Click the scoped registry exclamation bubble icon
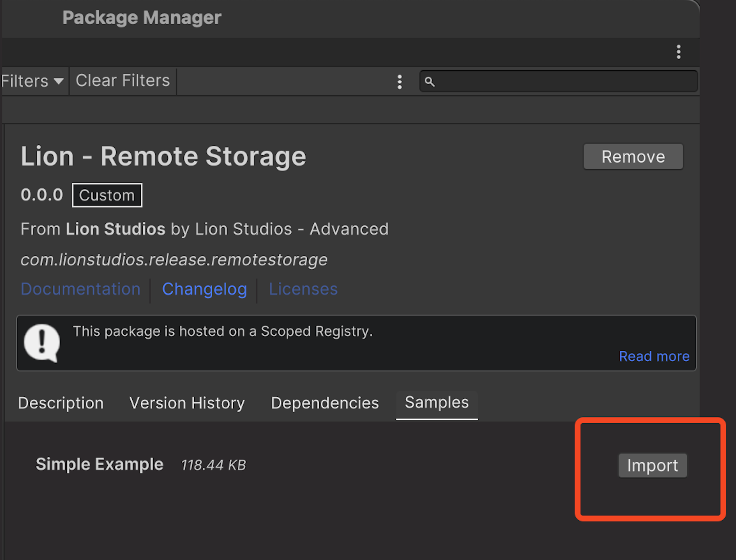 point(42,343)
